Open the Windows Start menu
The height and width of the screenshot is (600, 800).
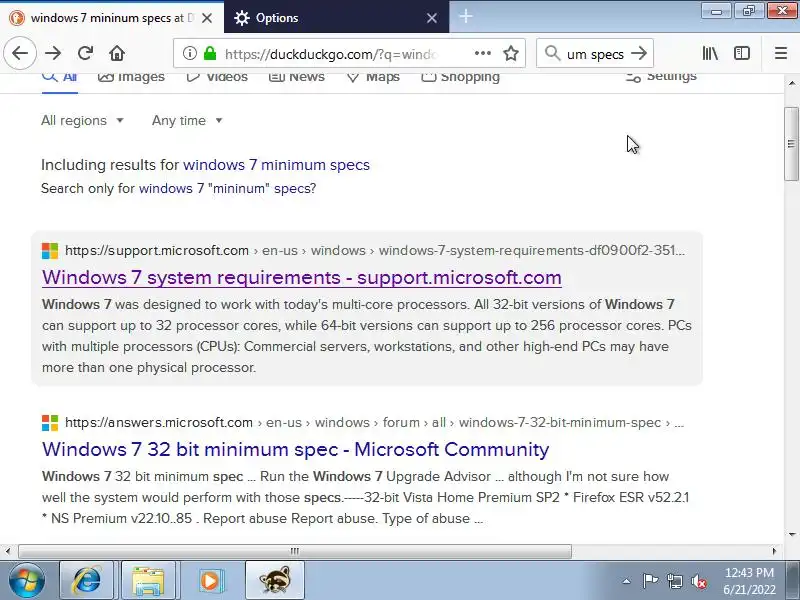pyautogui.click(x=26, y=580)
